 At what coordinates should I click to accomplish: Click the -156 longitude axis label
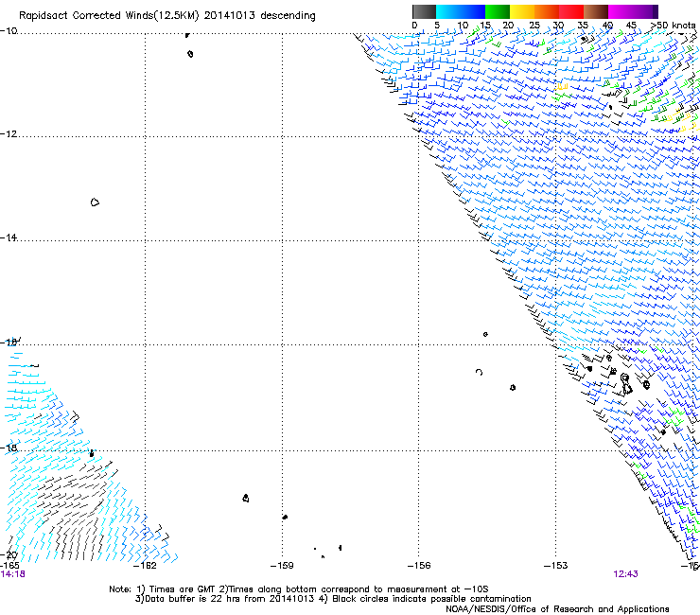(419, 566)
